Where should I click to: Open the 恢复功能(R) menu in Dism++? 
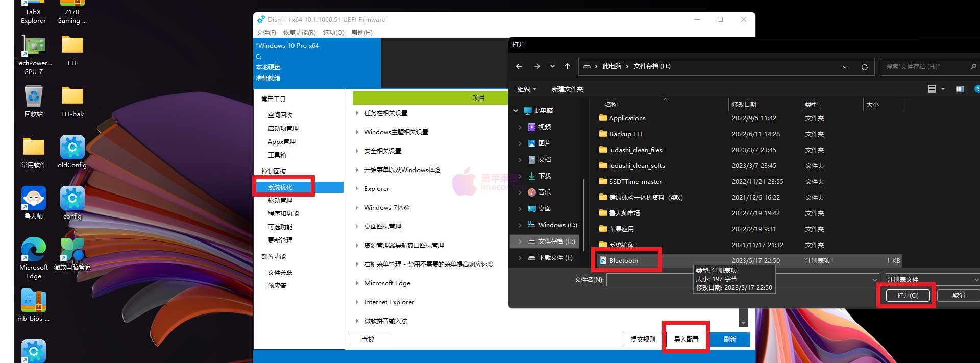(299, 32)
